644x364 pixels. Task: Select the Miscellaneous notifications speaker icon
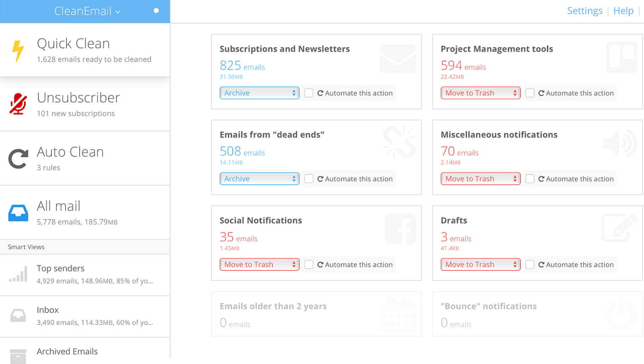(619, 143)
